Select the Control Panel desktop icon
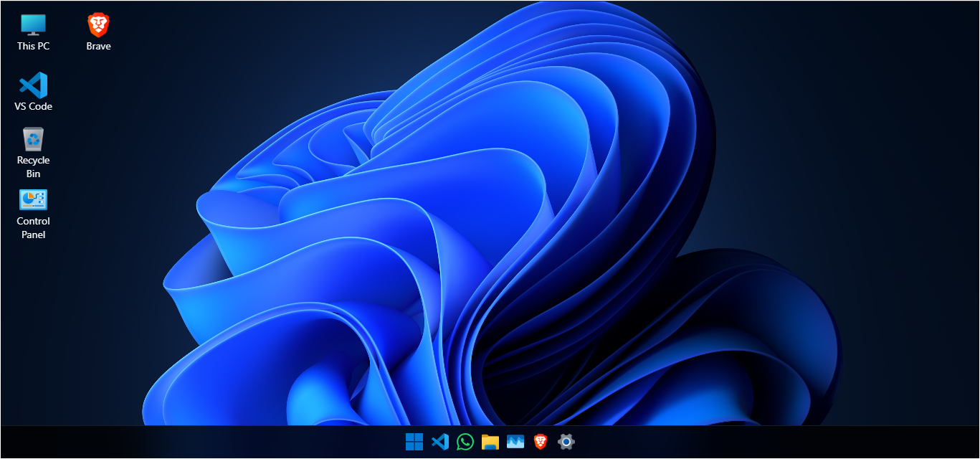 click(33, 200)
